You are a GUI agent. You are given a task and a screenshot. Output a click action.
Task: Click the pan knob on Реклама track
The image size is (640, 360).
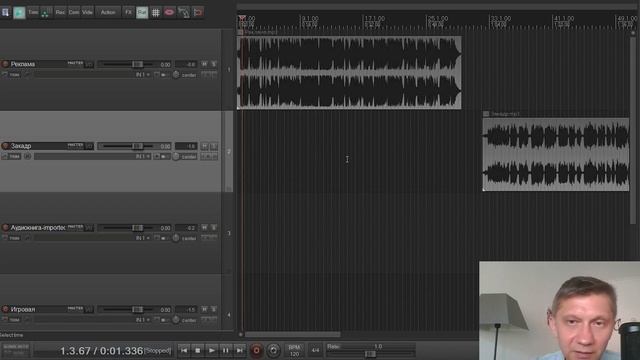click(176, 75)
